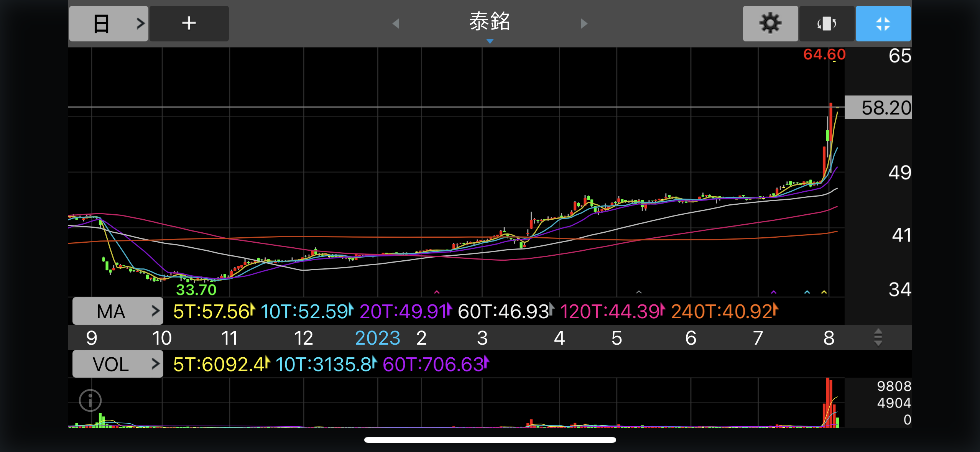
Task: Tap the rotate screen icon
Action: coord(826,23)
